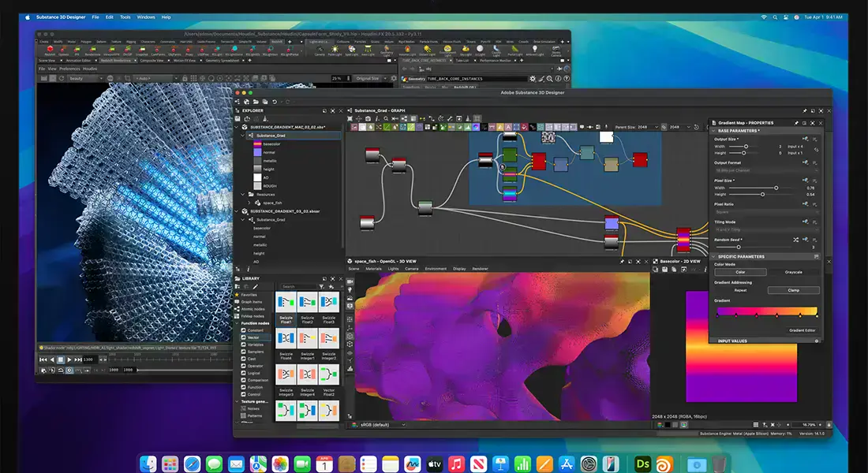Collapse Function nodes in Library

237,323
